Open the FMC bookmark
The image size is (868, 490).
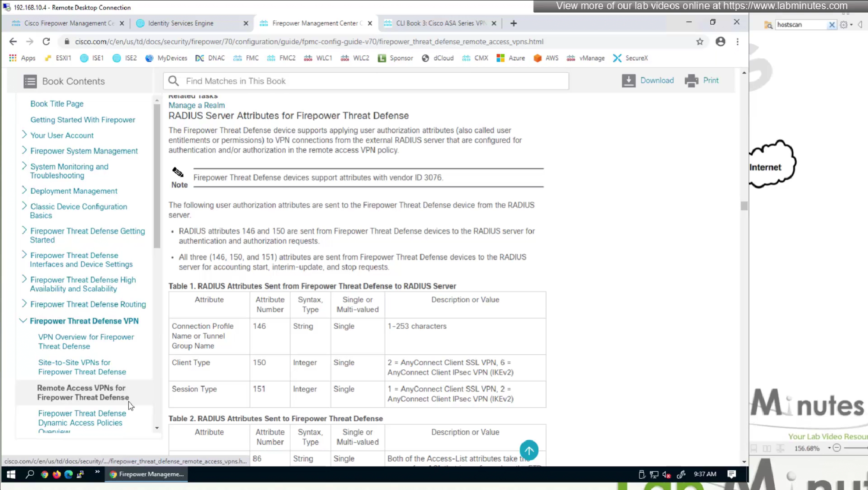[x=246, y=58]
